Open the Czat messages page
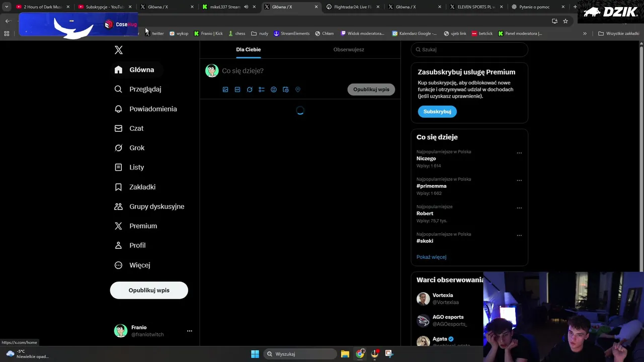This screenshot has height=362, width=644. point(129,128)
